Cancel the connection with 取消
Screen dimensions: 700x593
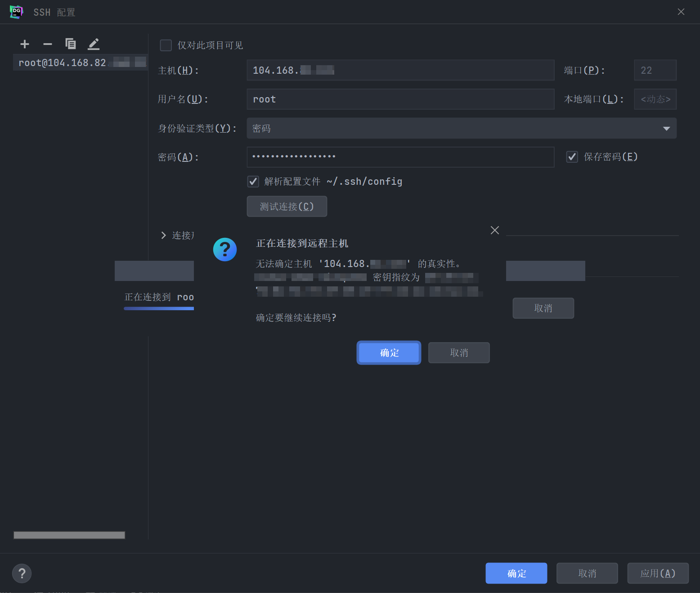click(458, 352)
